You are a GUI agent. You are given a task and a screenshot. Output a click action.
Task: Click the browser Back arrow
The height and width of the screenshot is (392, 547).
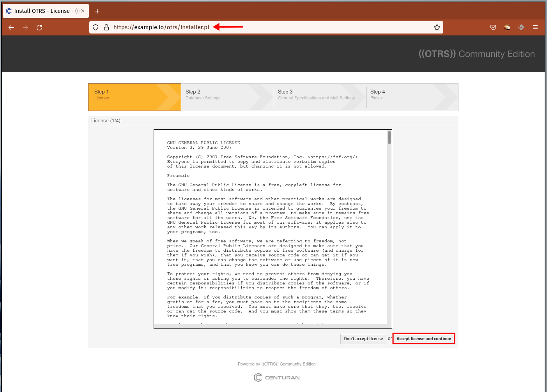coord(11,27)
